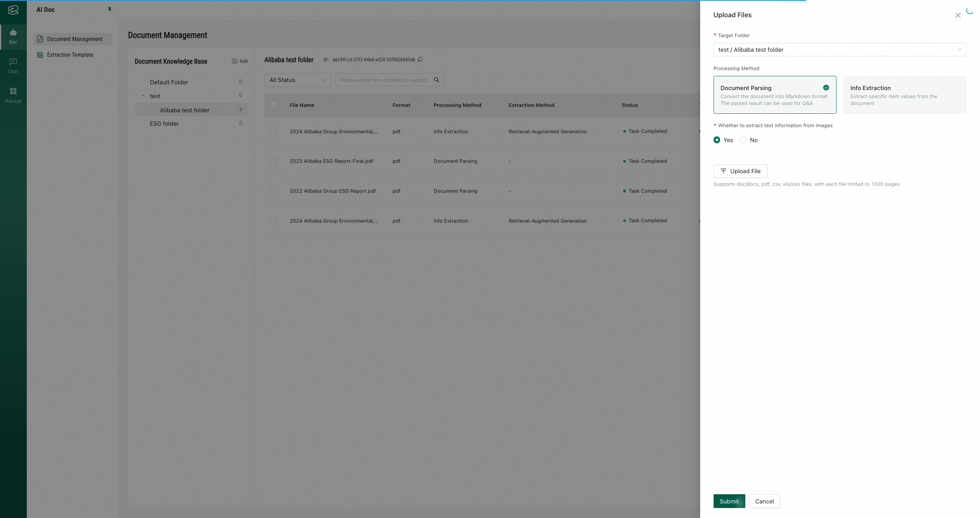Click the search magnifier icon
The image size is (980, 518).
pyautogui.click(x=436, y=80)
